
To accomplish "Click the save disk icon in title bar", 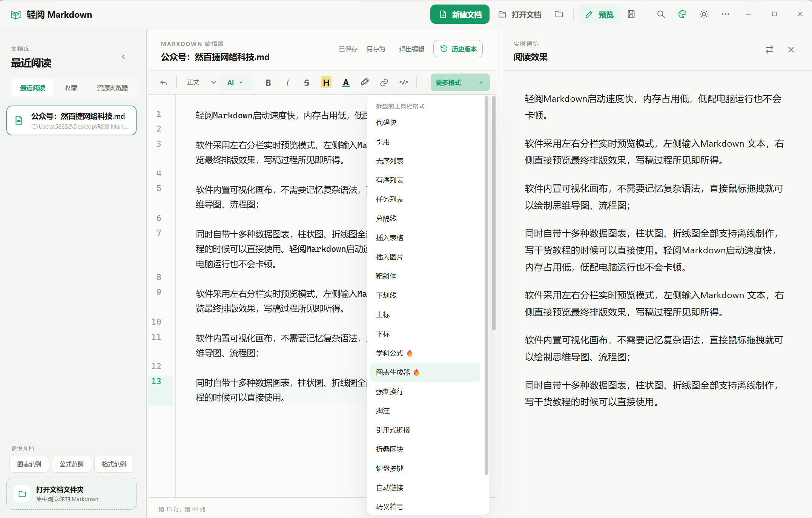I will tap(631, 14).
